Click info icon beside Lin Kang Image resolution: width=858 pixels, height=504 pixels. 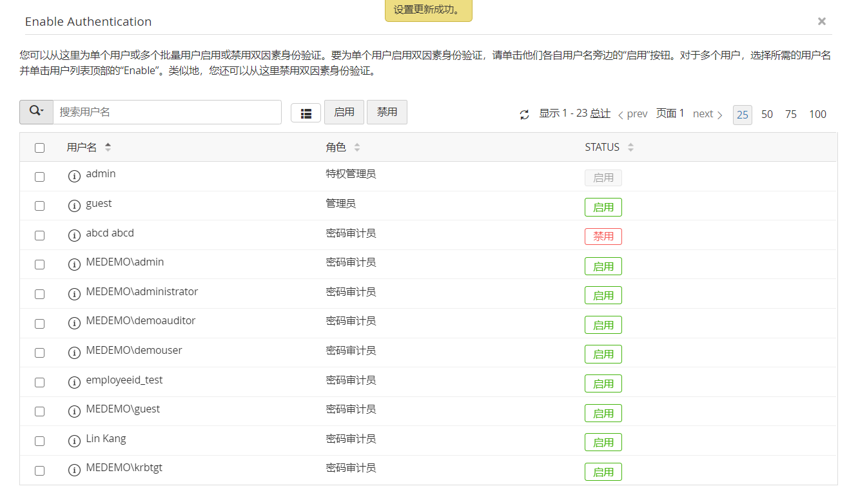(x=74, y=441)
